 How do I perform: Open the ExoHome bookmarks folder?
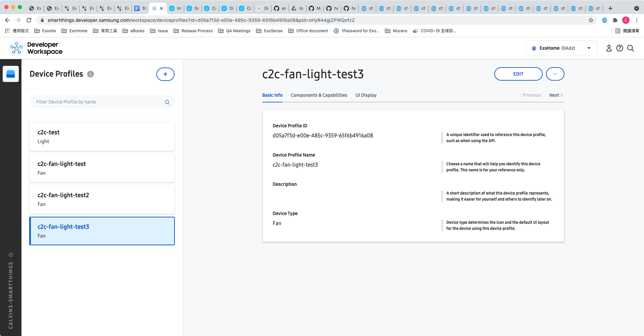click(x=75, y=31)
